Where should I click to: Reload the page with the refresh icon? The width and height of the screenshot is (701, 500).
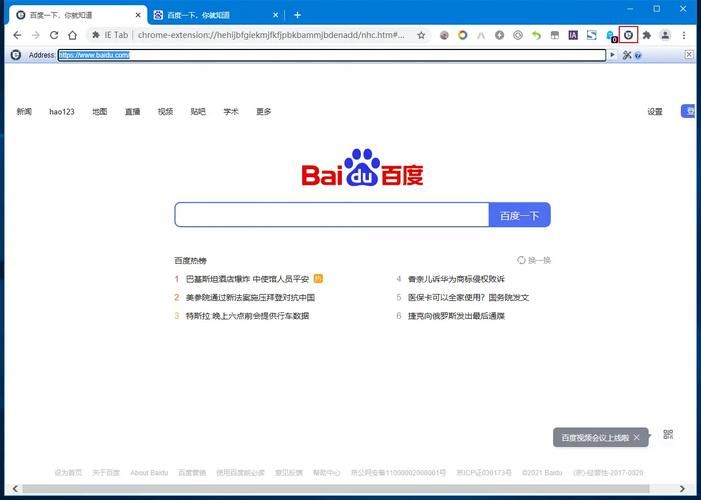click(x=54, y=35)
